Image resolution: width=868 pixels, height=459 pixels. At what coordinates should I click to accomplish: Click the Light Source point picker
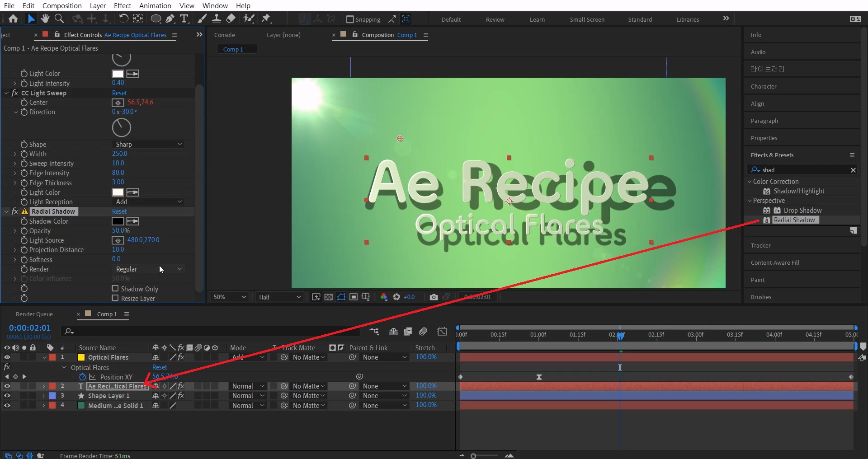(118, 240)
